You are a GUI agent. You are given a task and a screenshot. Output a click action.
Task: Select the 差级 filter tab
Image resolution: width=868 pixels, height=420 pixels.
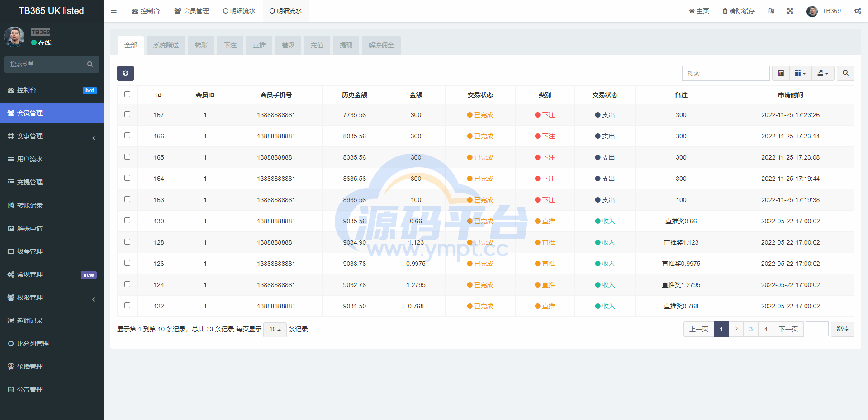point(288,45)
